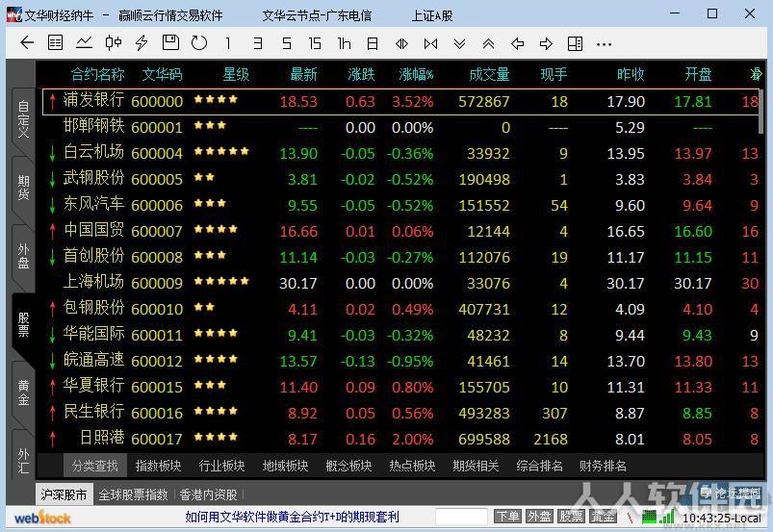Image resolution: width=773 pixels, height=532 pixels.
Task: Click the lightning flash trade icon
Action: (x=142, y=43)
